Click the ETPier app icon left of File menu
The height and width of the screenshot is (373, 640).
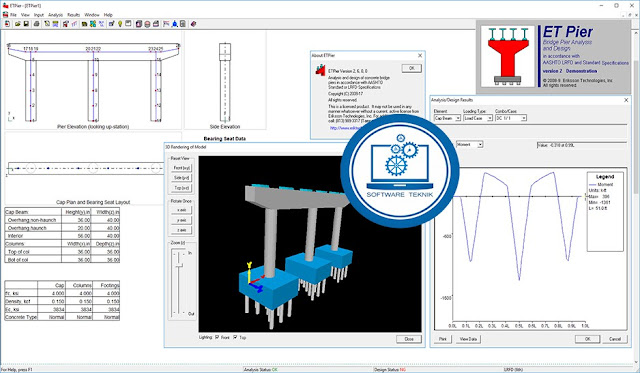coord(5,15)
